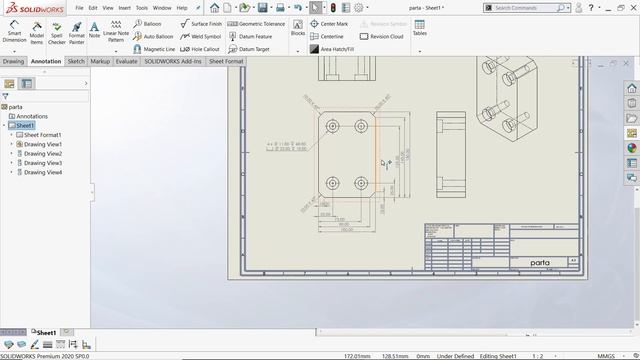Open the Tables command
The image size is (640, 360).
(420, 28)
